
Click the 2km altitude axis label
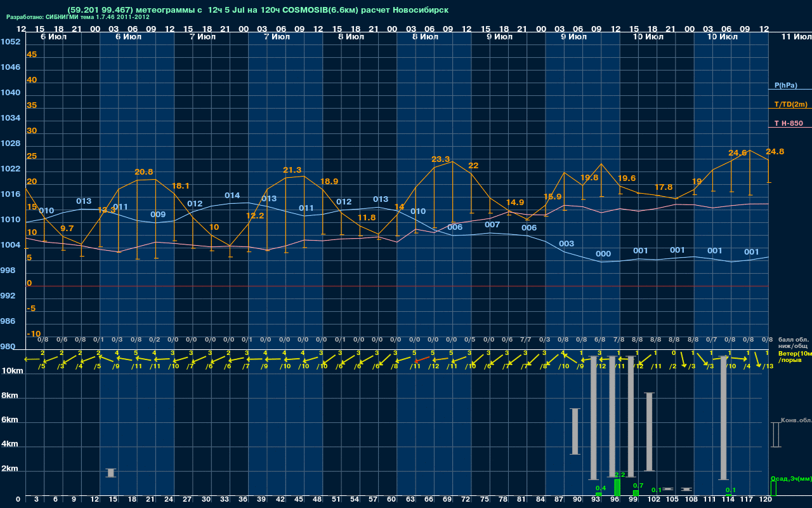coord(9,469)
